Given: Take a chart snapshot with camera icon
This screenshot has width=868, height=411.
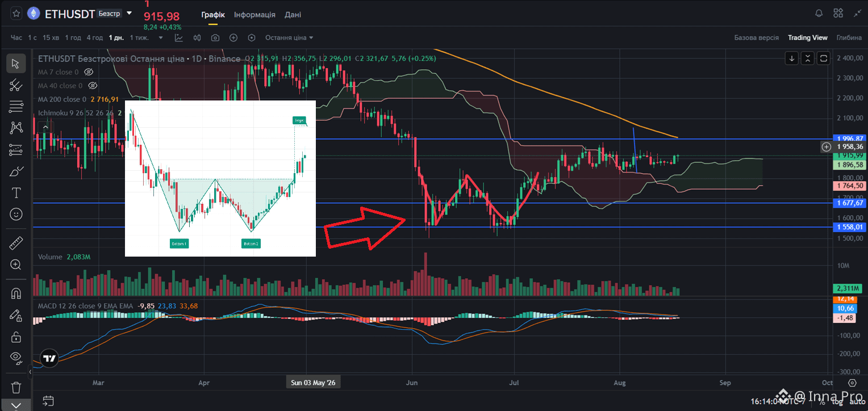Looking at the screenshot, I should click(x=215, y=37).
